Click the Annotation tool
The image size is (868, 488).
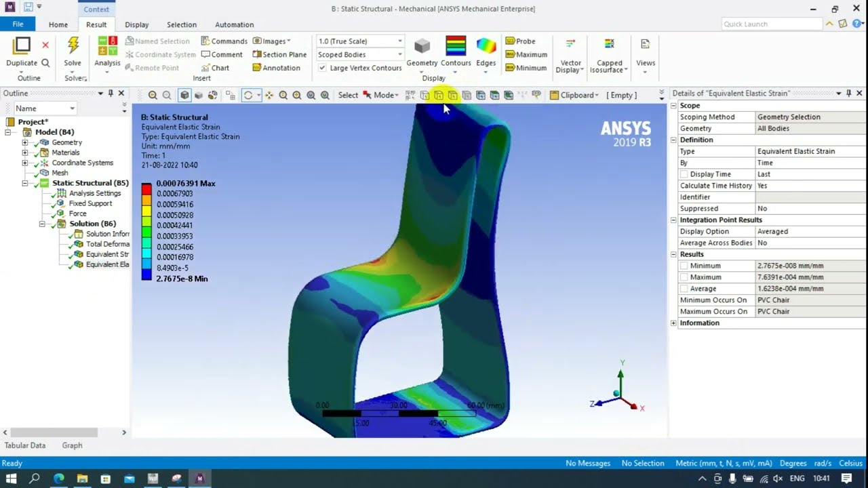pyautogui.click(x=276, y=68)
